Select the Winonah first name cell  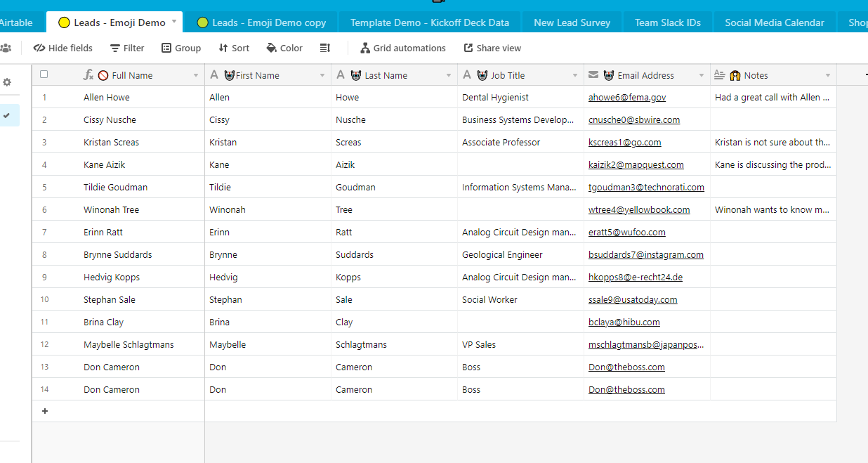pos(268,210)
